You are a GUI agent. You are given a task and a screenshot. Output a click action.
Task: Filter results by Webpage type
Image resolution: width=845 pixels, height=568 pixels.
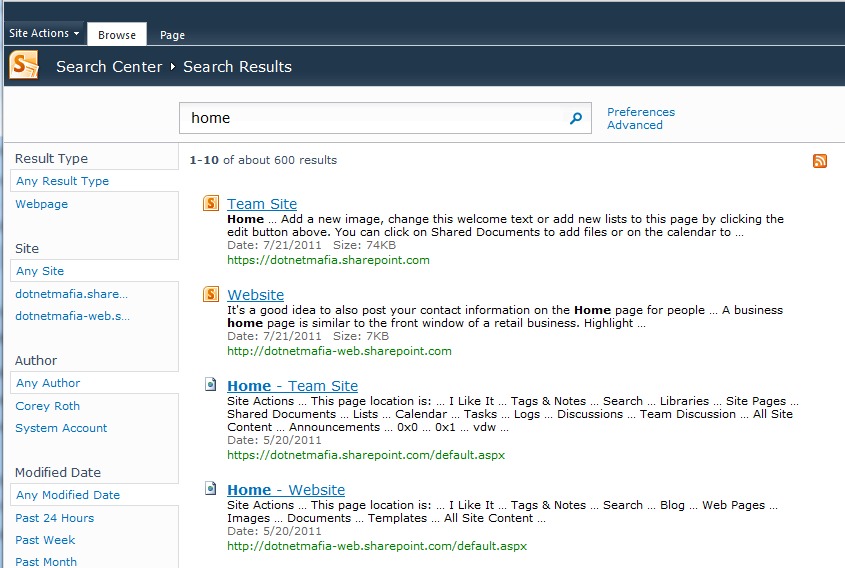pos(41,204)
